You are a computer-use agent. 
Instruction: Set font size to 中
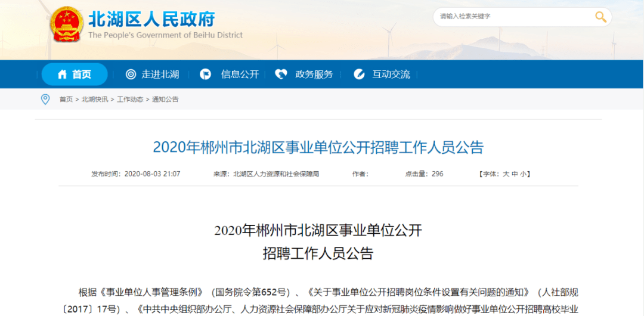point(515,174)
